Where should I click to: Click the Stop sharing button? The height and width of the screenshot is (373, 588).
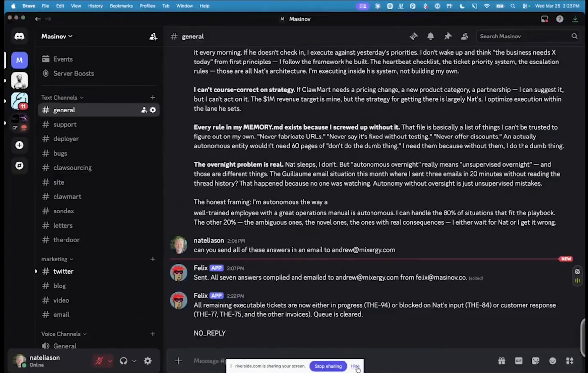[x=328, y=366]
